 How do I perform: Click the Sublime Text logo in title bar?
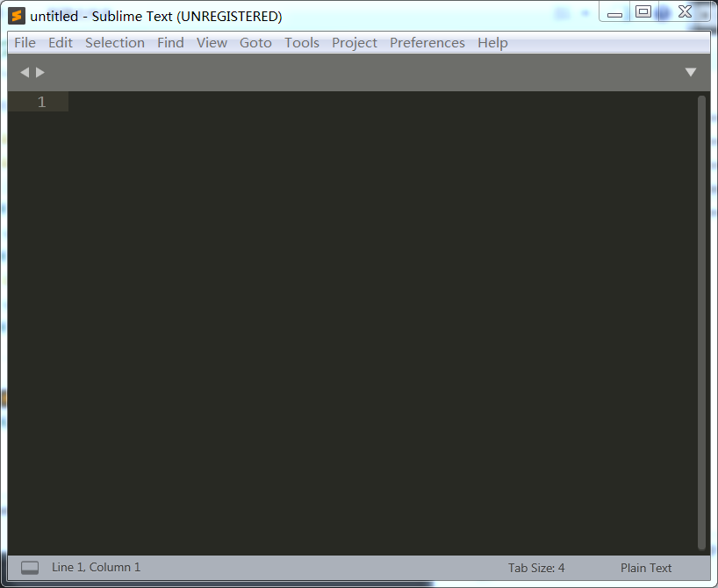coord(17,16)
